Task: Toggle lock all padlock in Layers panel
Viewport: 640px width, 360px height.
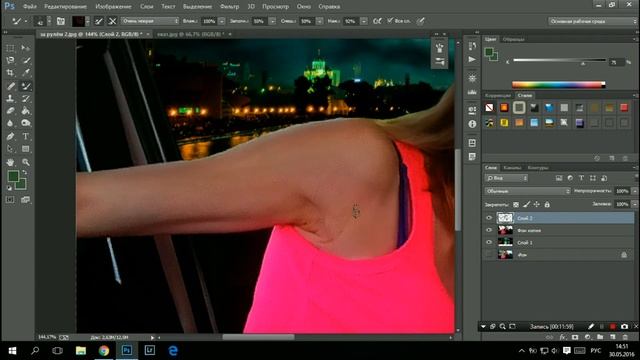Action: tap(547, 204)
